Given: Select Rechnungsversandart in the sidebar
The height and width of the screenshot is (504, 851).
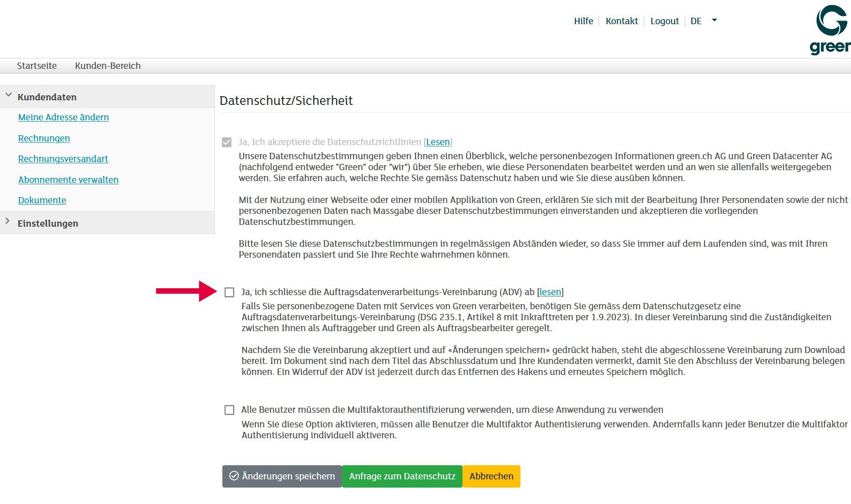Looking at the screenshot, I should tap(63, 159).
